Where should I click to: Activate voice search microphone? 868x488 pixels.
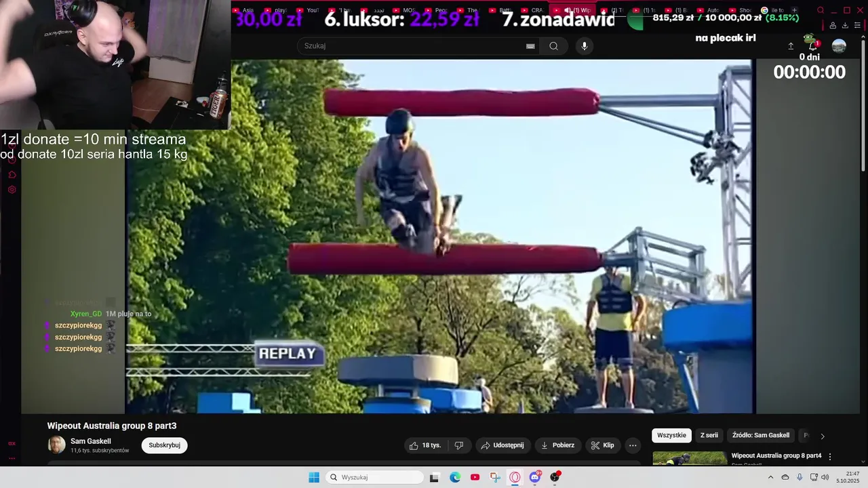pos(585,46)
